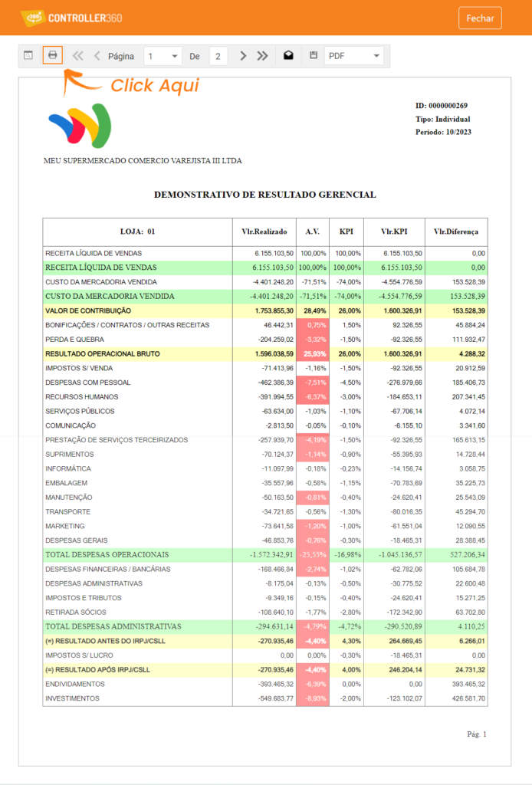
Task: Click the TOTAL DESPESAS ADMINISTRATIVAS row label
Action: (113, 626)
